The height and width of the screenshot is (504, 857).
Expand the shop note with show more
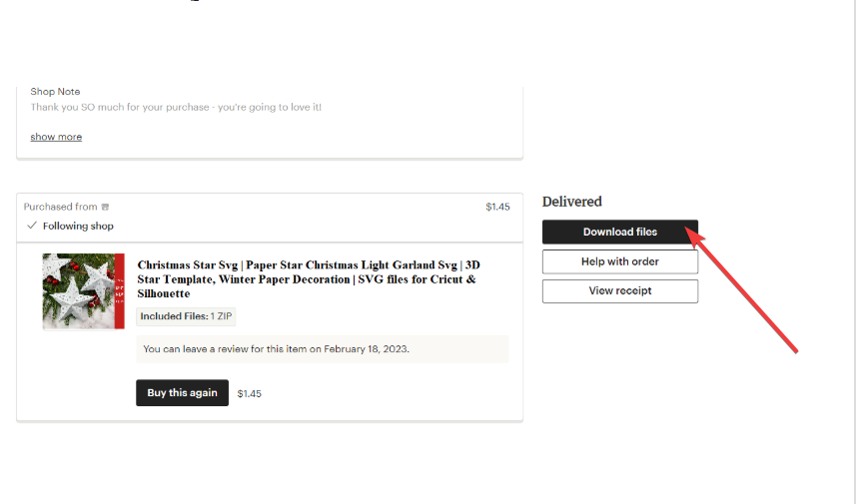pyautogui.click(x=56, y=137)
